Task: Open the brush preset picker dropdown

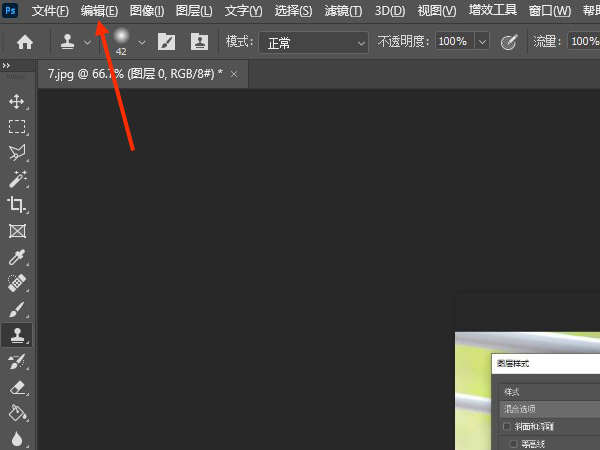Action: [141, 42]
